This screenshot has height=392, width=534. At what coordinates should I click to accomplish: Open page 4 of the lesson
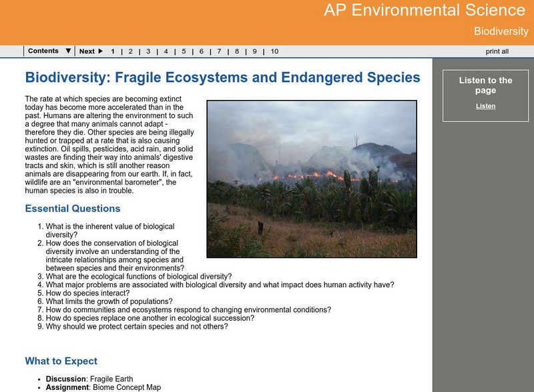pos(166,51)
